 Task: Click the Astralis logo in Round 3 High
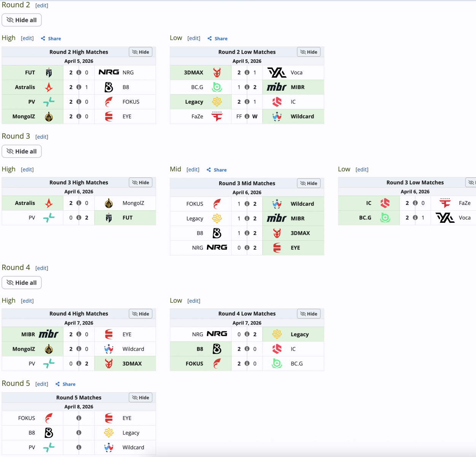[x=49, y=203]
